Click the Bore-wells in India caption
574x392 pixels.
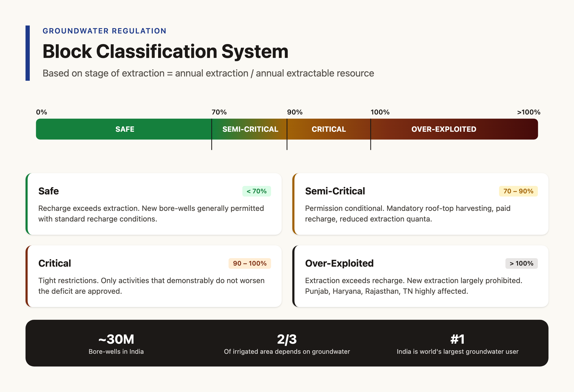tap(116, 352)
